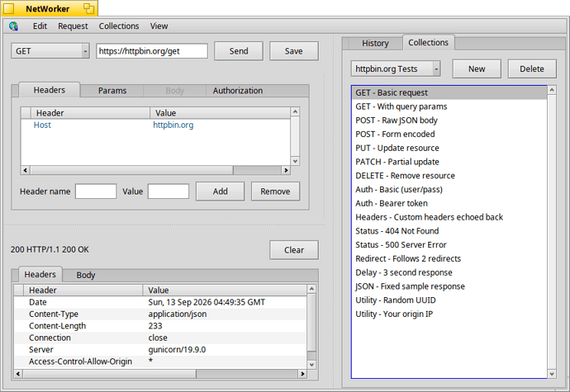Click the yellow close box on NetWorker tab
This screenshot has height=392, width=570.
9,8
